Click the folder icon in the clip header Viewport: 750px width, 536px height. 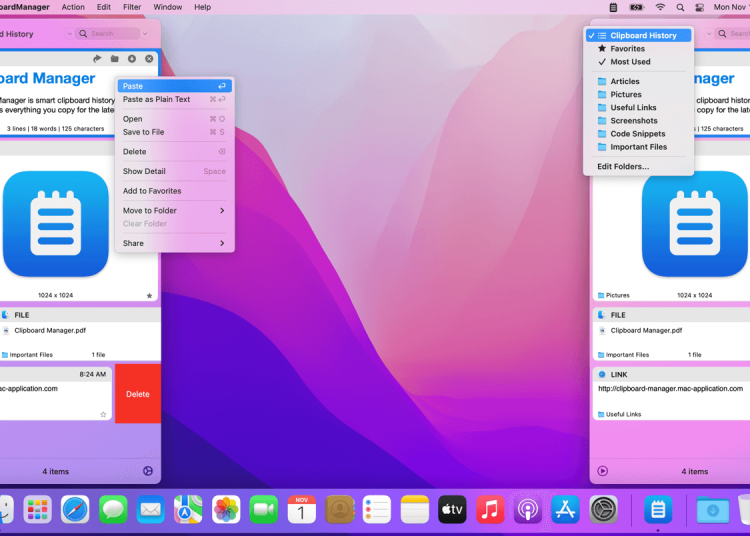pyautogui.click(x=115, y=59)
